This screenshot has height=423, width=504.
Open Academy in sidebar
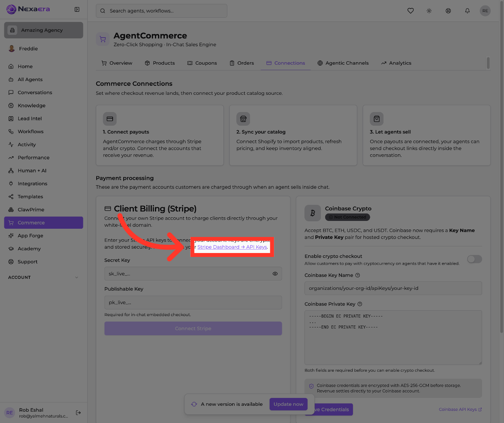click(x=43, y=249)
